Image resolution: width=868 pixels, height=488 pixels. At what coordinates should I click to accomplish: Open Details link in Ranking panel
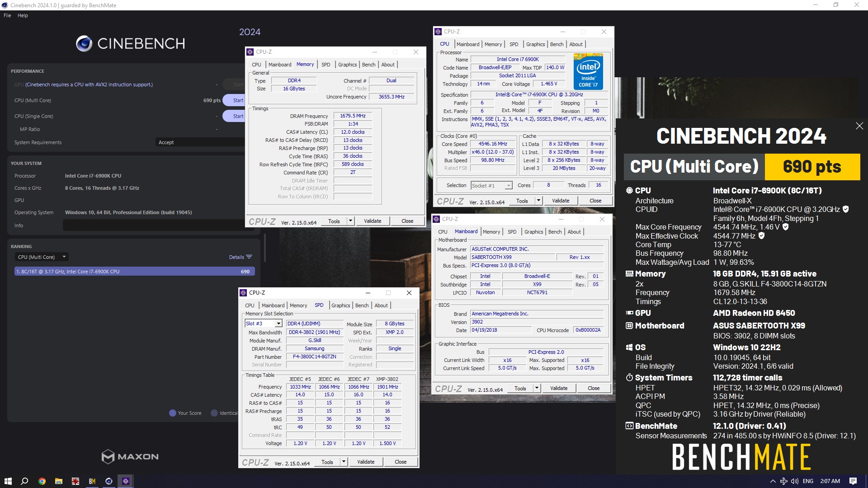tap(236, 257)
